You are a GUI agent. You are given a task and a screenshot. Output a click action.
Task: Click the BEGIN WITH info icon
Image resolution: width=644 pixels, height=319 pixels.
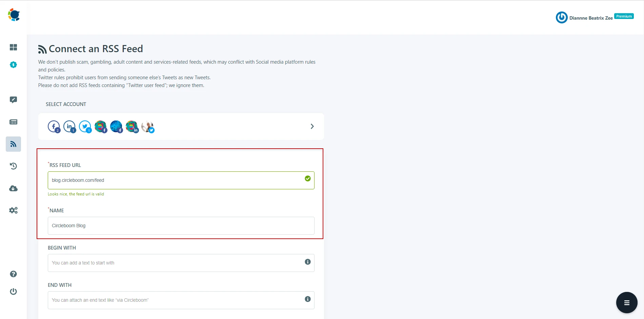point(308,262)
